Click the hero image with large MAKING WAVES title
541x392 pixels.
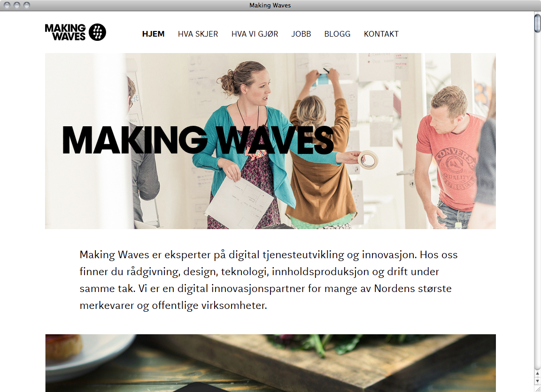(270, 141)
